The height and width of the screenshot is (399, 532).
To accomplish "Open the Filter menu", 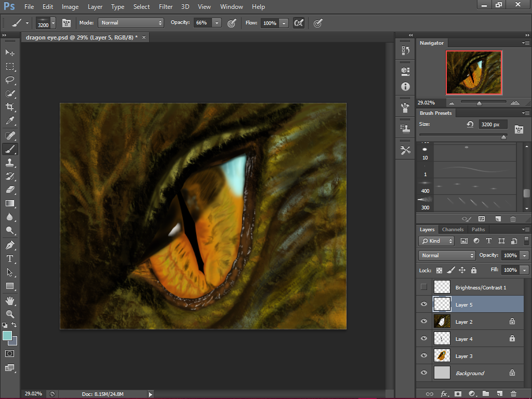I will (x=165, y=7).
